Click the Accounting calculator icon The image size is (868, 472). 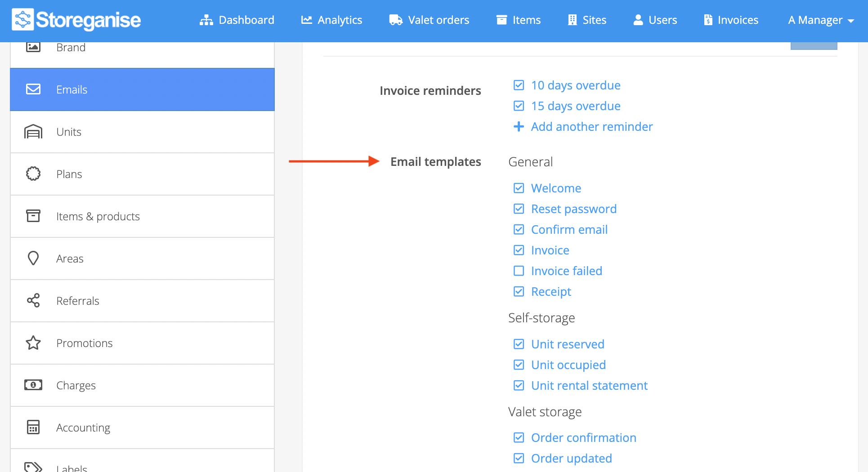33,427
